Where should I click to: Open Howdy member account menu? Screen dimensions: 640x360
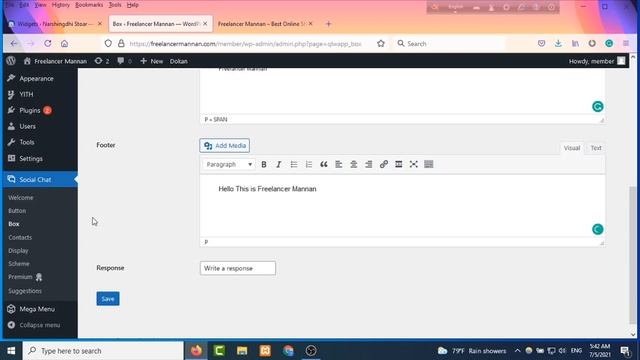[x=597, y=61]
